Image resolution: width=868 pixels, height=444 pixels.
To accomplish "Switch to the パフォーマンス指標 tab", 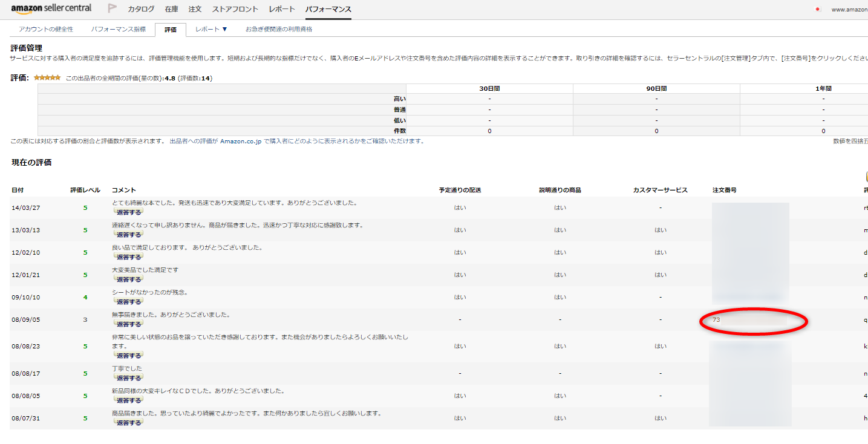I will [118, 29].
